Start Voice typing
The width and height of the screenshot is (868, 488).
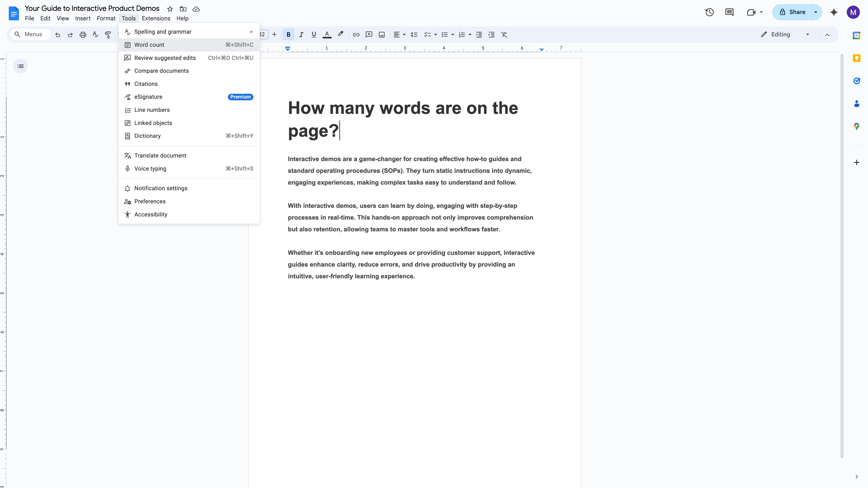(189, 169)
